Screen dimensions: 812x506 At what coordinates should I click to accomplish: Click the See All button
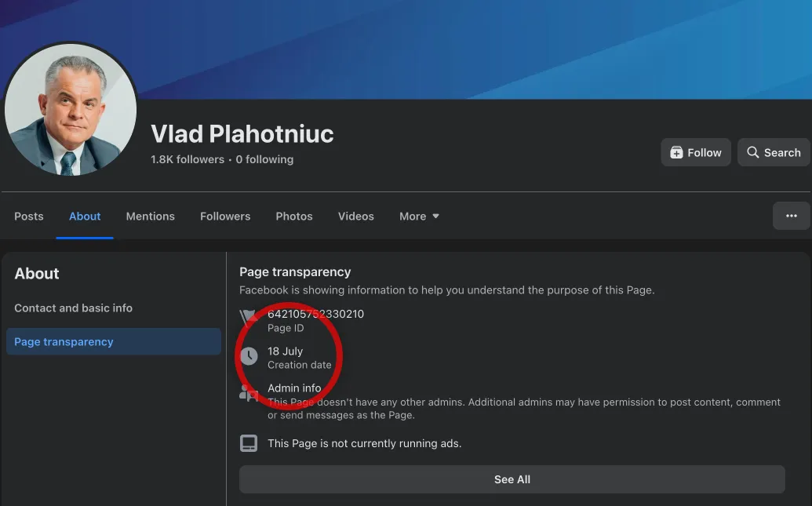point(512,479)
